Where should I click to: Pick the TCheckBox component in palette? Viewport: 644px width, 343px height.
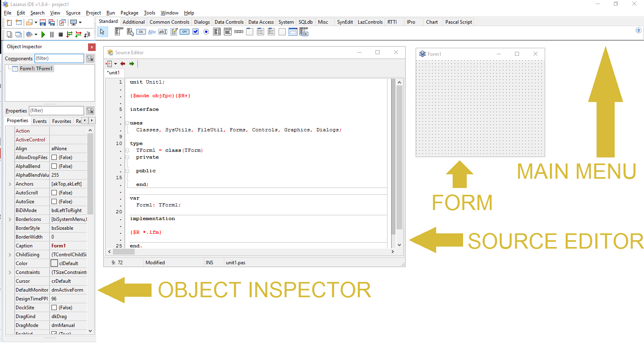(x=196, y=32)
